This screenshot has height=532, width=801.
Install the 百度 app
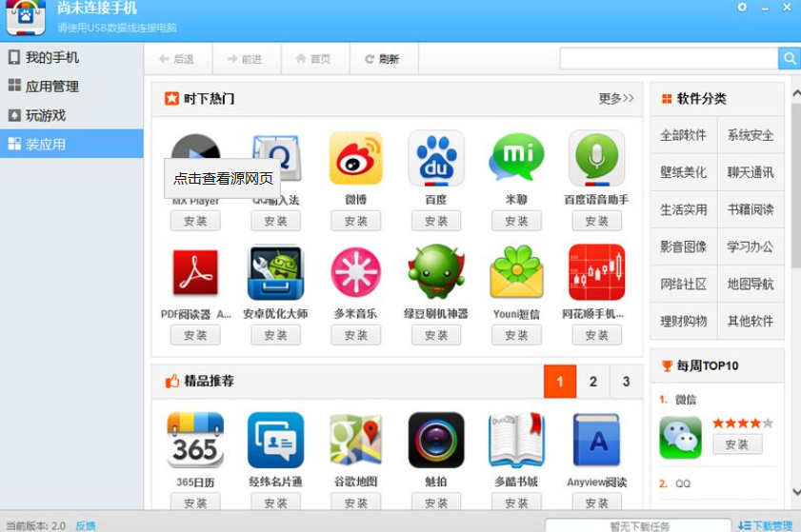[x=436, y=221]
